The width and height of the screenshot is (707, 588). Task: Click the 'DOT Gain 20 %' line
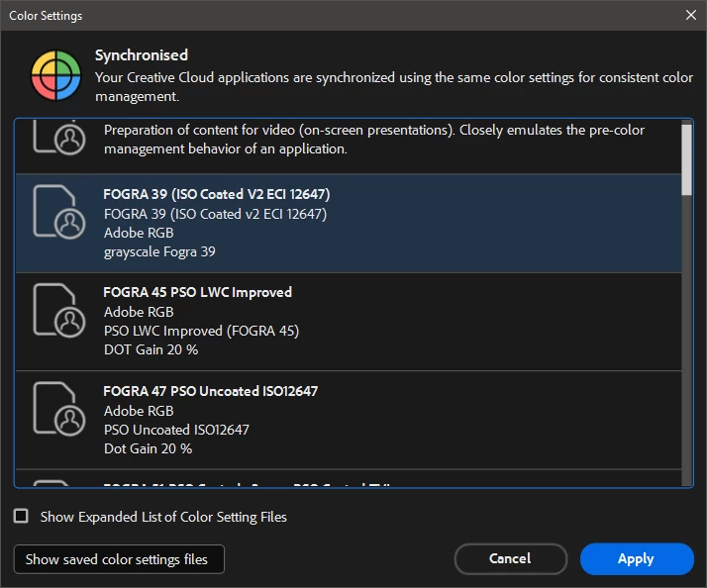tap(151, 349)
